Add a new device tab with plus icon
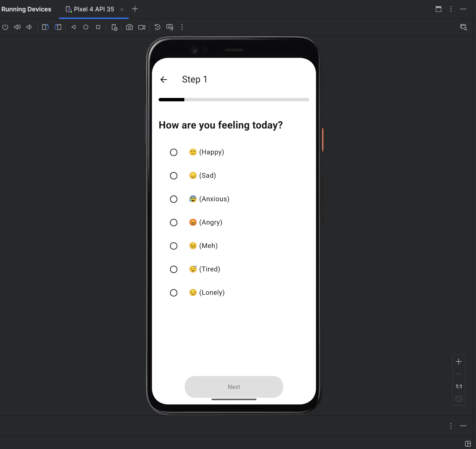Viewport: 476px width, 449px height. point(135,9)
